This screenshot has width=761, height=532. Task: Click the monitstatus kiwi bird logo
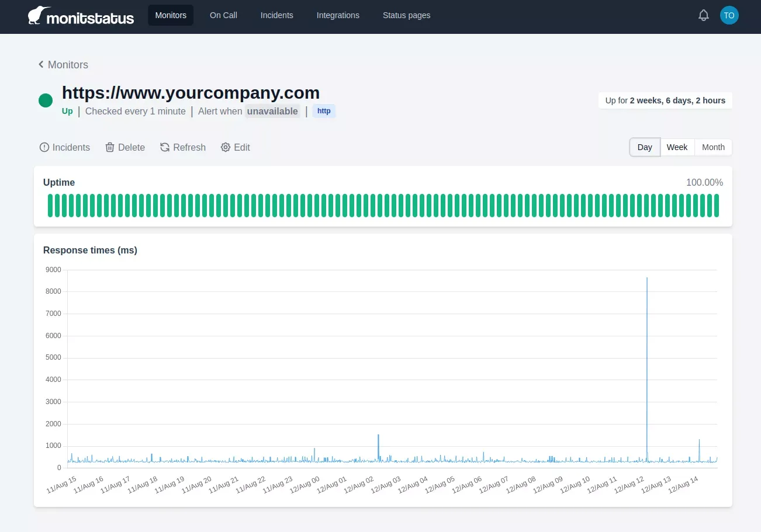36,15
